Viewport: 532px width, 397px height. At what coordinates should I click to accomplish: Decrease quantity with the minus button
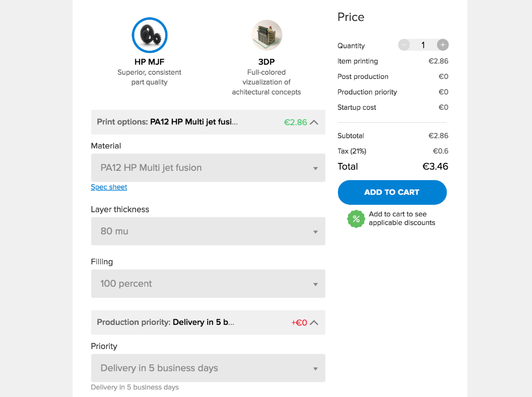pos(404,45)
